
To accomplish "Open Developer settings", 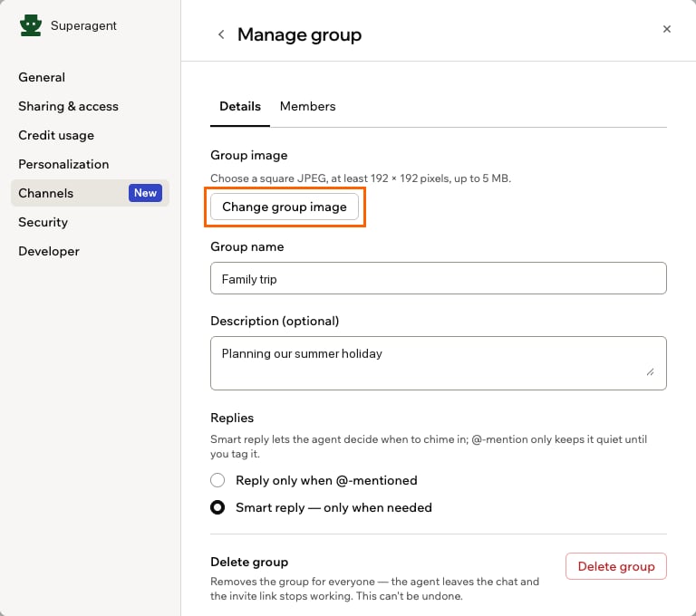I will (x=49, y=251).
